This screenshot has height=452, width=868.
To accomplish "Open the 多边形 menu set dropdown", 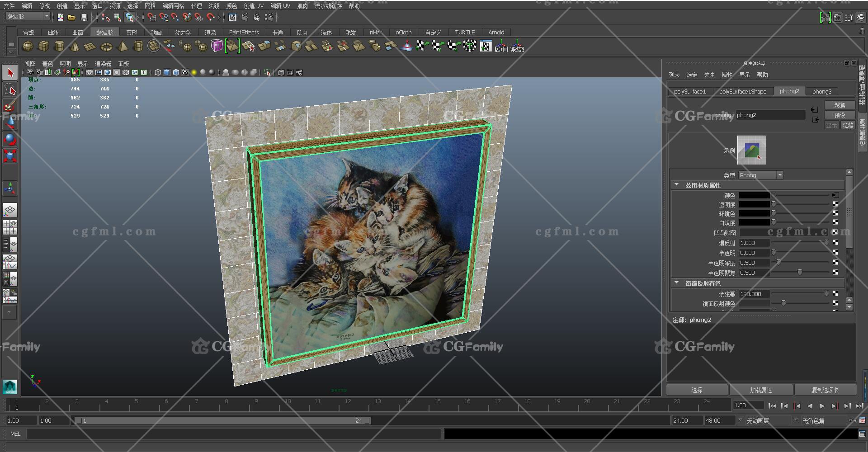I will [x=28, y=16].
